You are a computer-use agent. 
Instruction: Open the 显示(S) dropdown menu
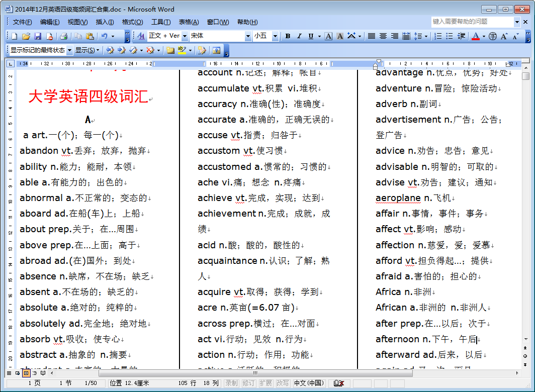point(87,50)
